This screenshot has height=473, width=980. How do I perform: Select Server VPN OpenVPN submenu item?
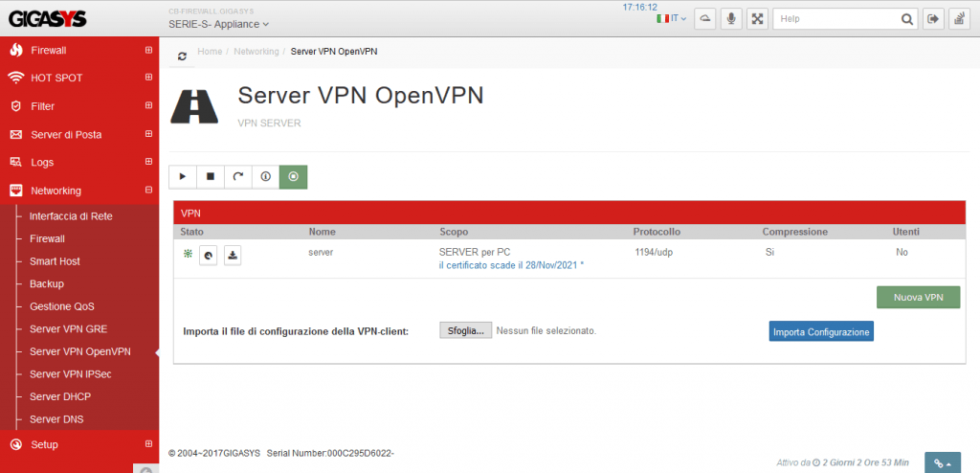click(x=80, y=351)
